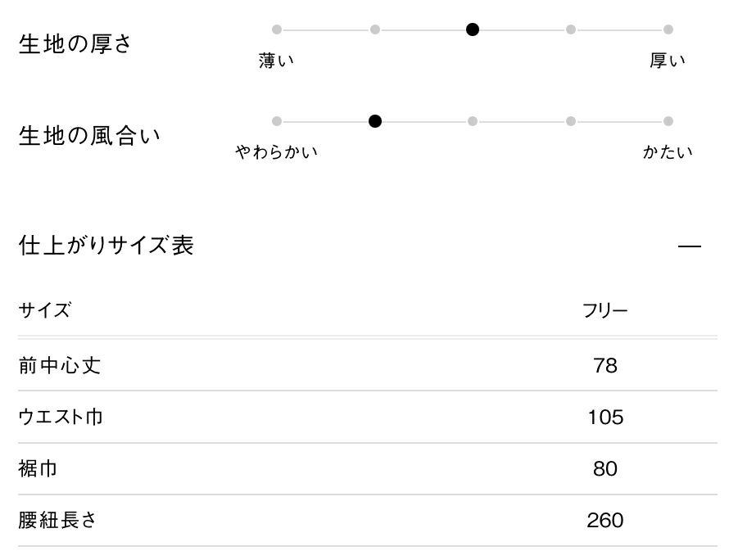Click the 薄い label
The width and height of the screenshot is (729, 560).
click(x=277, y=61)
